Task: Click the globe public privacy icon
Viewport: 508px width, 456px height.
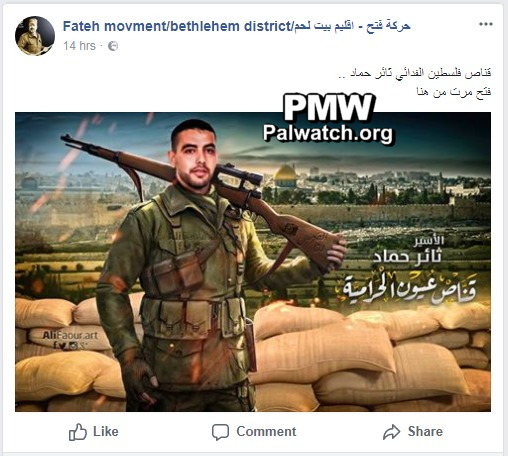Action: coord(113,46)
